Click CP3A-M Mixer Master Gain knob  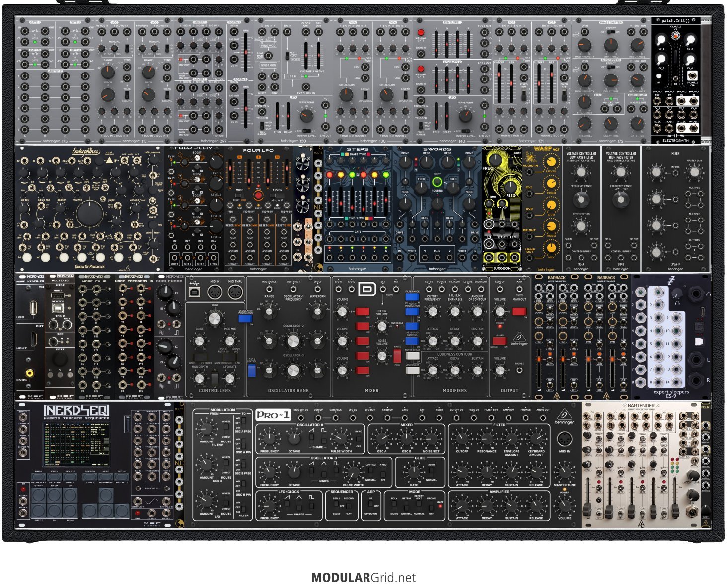click(694, 171)
